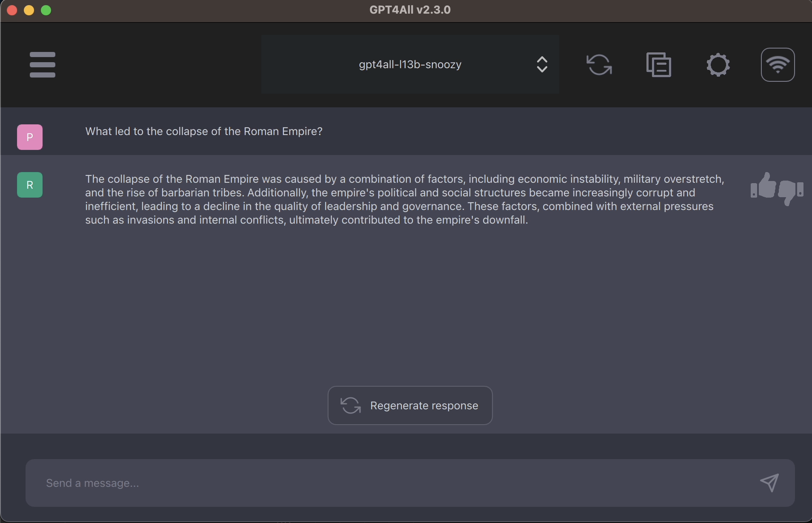
Task: Toggle the network wifi button
Action: pyautogui.click(x=778, y=65)
